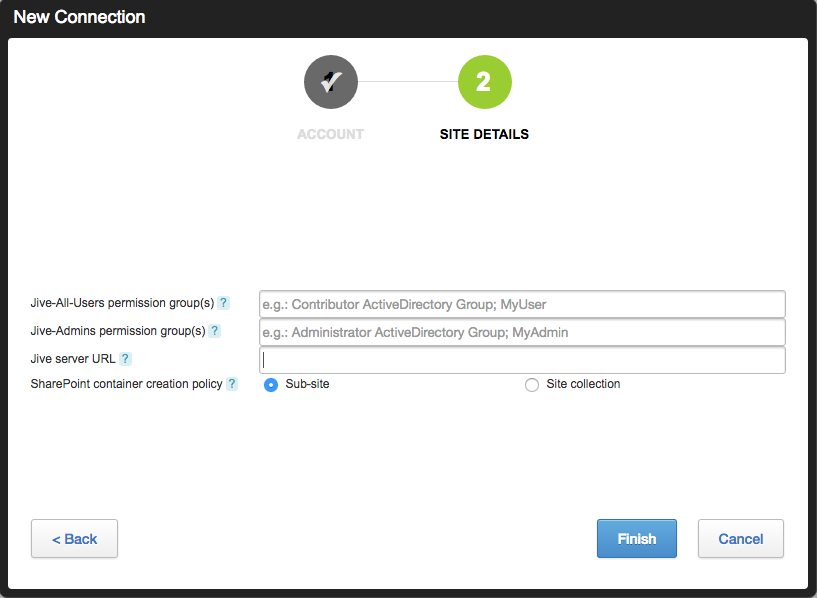This screenshot has width=817, height=598.
Task: Click the Jive-All-Users permission group(s) label
Action: pos(122,303)
